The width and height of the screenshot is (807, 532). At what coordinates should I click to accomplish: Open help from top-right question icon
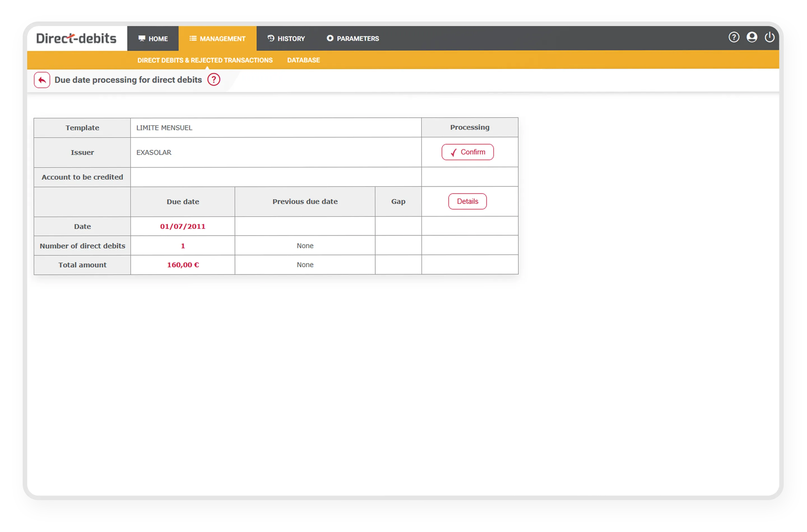734,37
